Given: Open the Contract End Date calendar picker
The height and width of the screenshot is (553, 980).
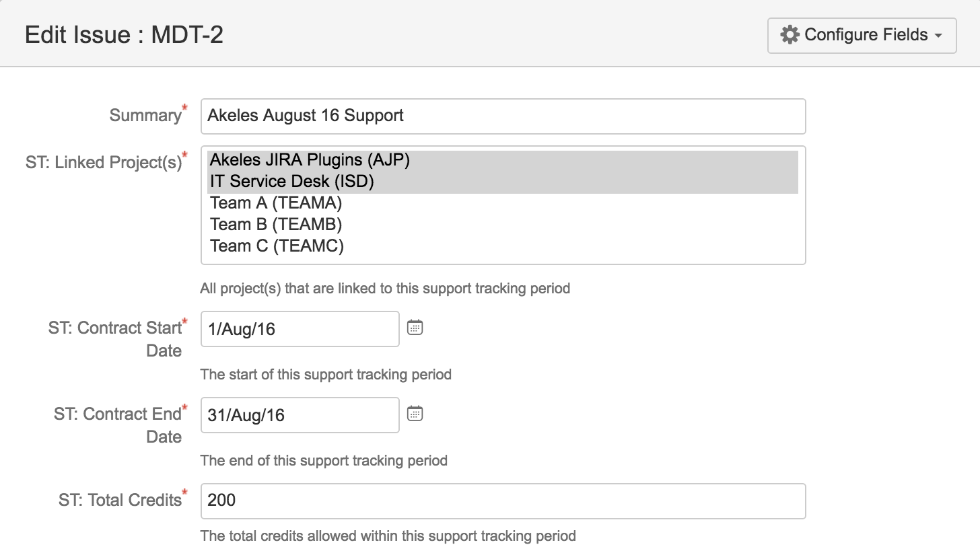Looking at the screenshot, I should click(415, 414).
